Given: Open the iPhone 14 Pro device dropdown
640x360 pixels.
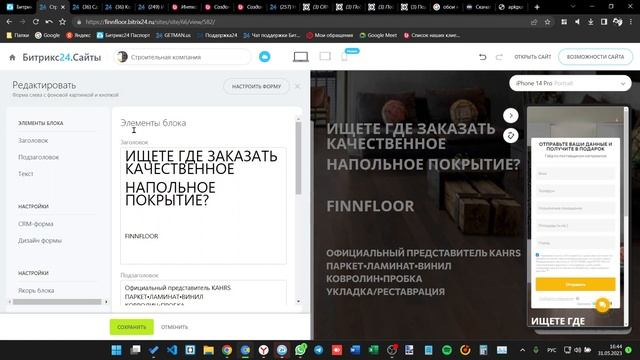Looking at the screenshot, I should pyautogui.click(x=570, y=83).
